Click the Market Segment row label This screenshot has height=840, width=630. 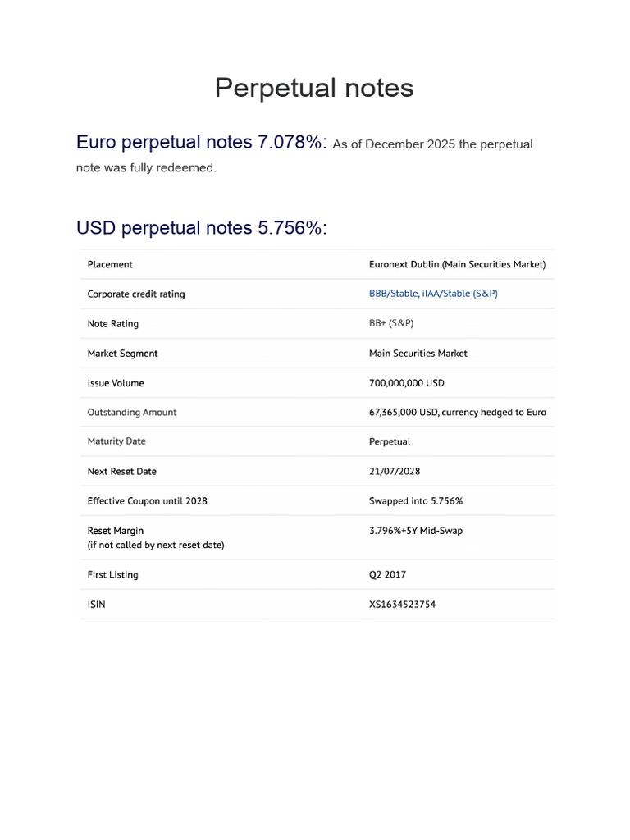click(122, 354)
